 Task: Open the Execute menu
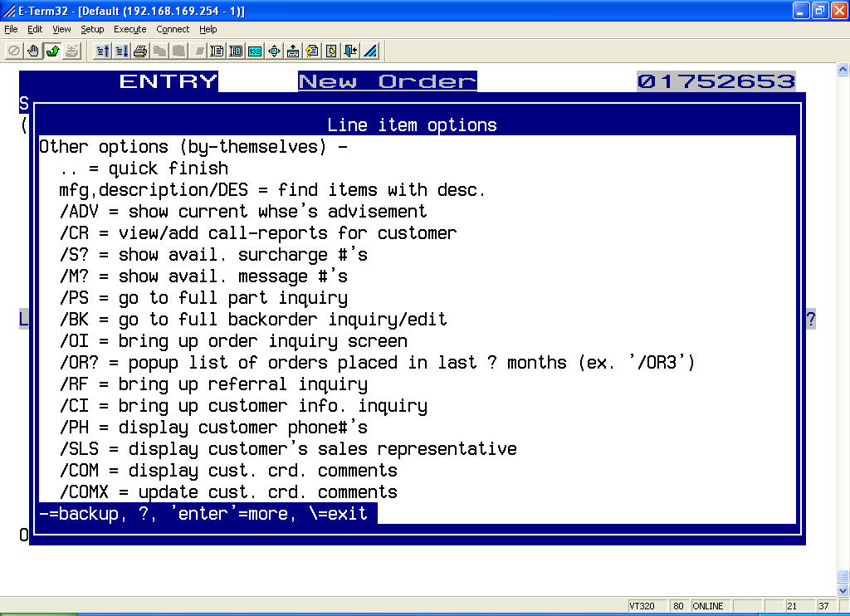coord(129,29)
